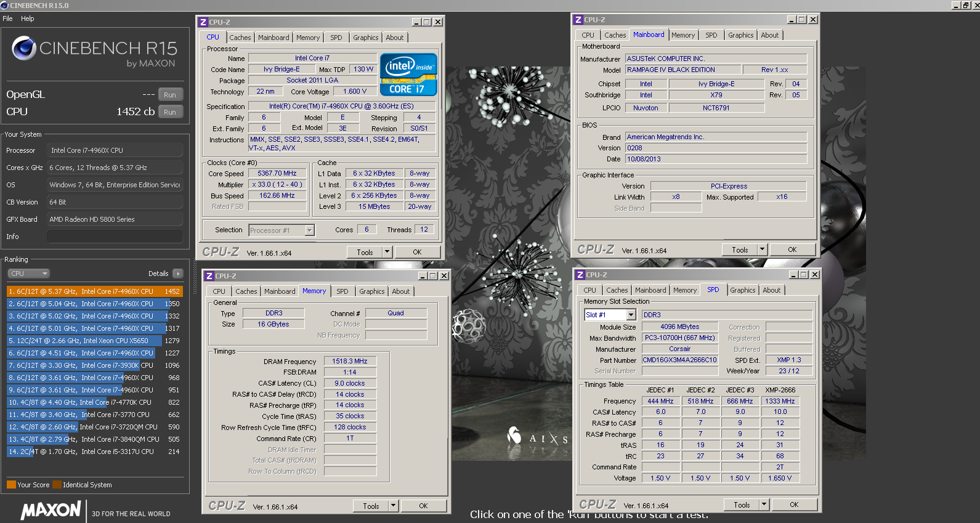Click the Z icon of Memory CPU-Z window
The width and height of the screenshot is (980, 523).
tap(209, 276)
